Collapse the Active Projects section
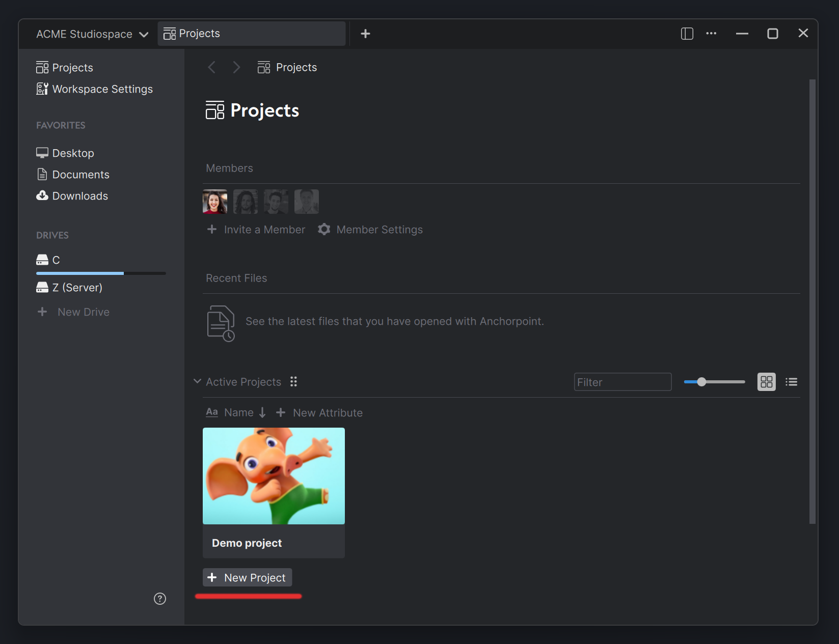This screenshot has width=839, height=644. pos(197,381)
